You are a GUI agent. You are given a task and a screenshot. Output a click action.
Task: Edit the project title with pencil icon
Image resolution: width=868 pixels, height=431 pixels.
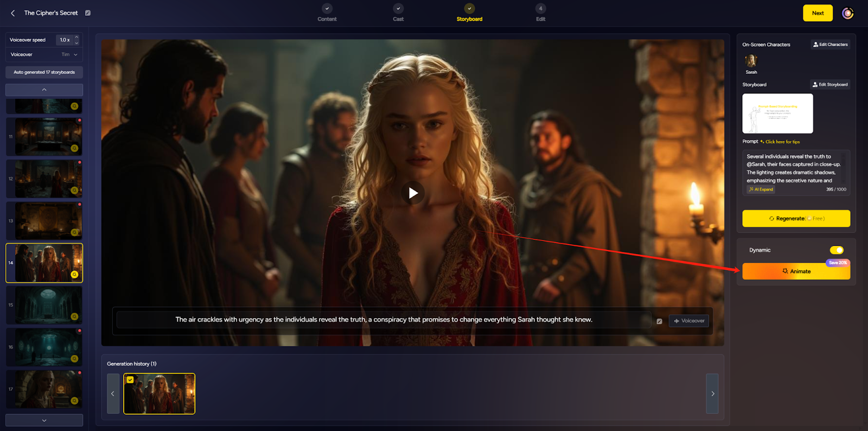tap(88, 13)
